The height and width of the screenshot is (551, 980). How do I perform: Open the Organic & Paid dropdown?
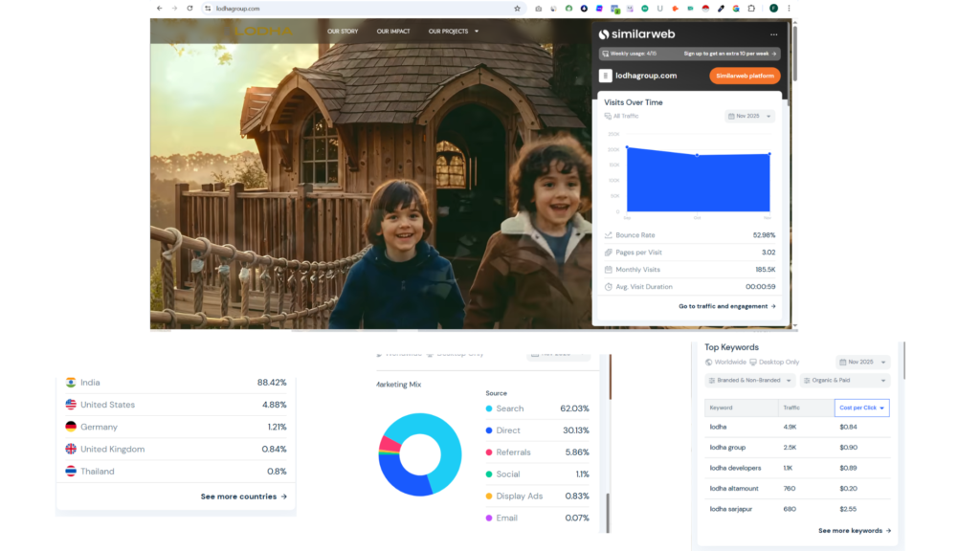click(x=845, y=380)
